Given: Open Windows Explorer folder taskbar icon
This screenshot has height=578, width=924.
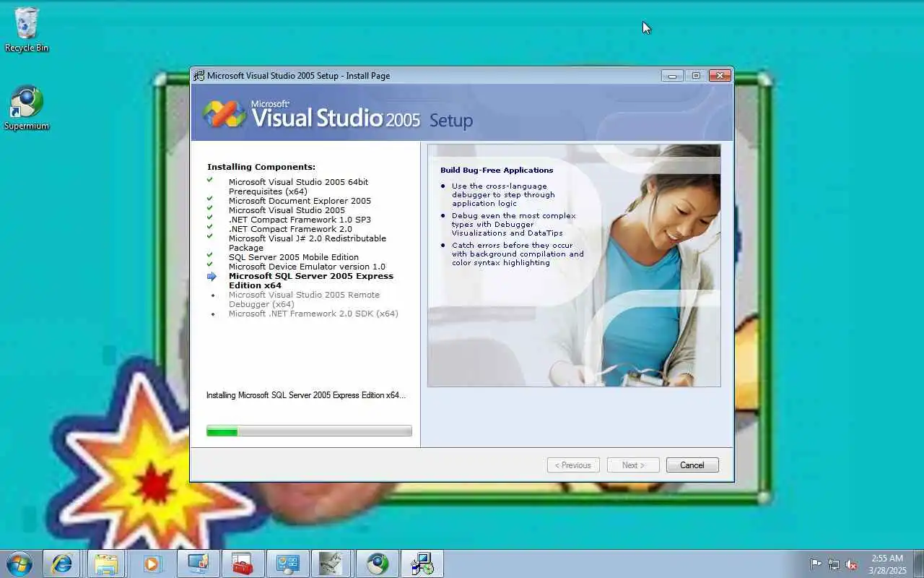Looking at the screenshot, I should coord(106,564).
